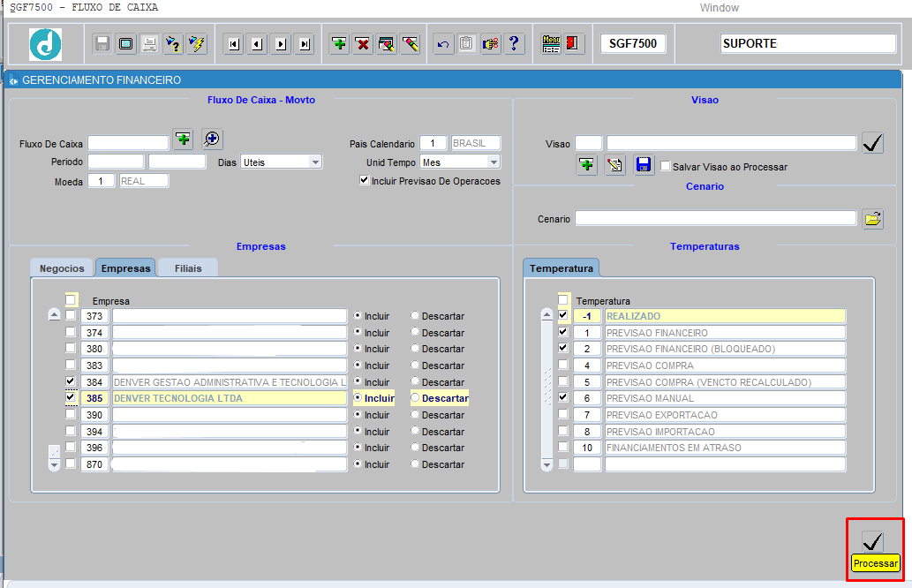912x588 pixels.
Task: Open the Unid Tempo dropdown showing Mes
Action: pos(494,162)
